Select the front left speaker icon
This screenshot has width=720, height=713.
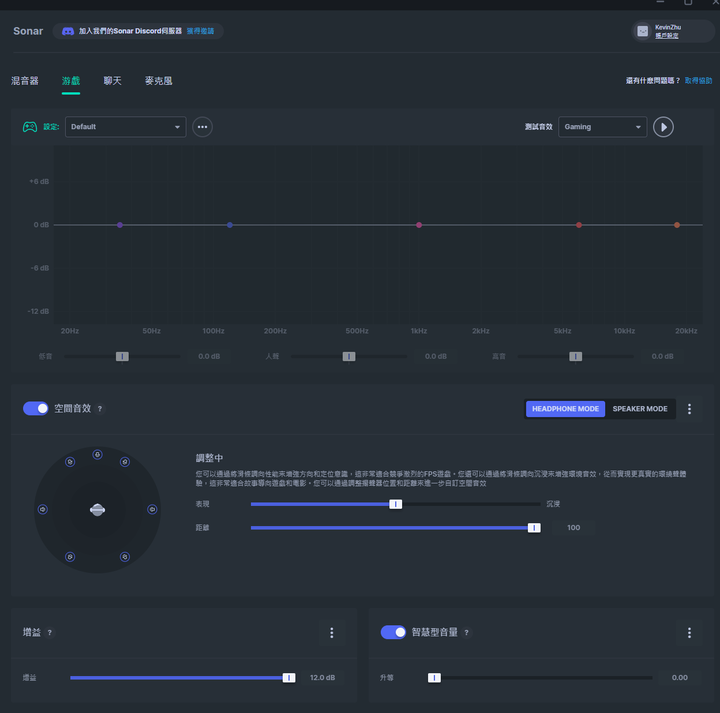click(x=70, y=462)
